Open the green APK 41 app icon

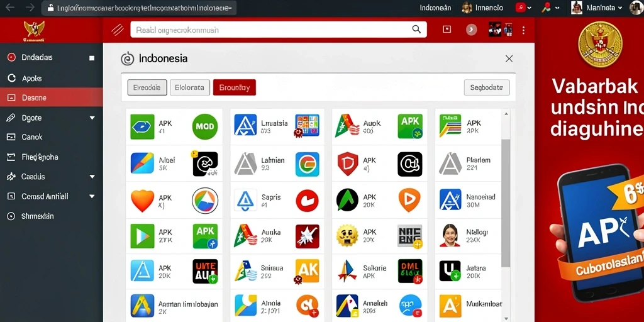[x=142, y=126]
